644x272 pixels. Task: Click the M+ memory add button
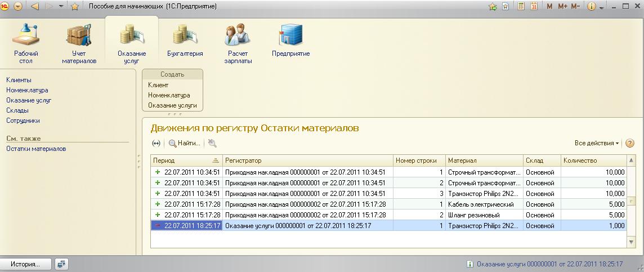562,7
